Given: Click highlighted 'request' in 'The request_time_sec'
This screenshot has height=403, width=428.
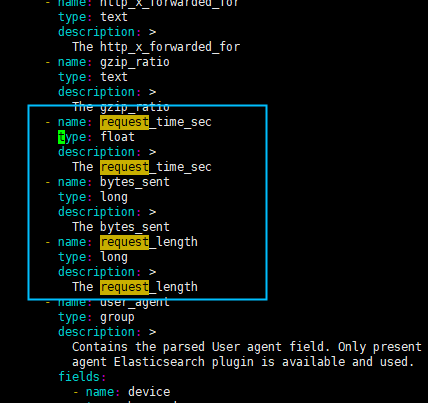Looking at the screenshot, I should [124, 167].
